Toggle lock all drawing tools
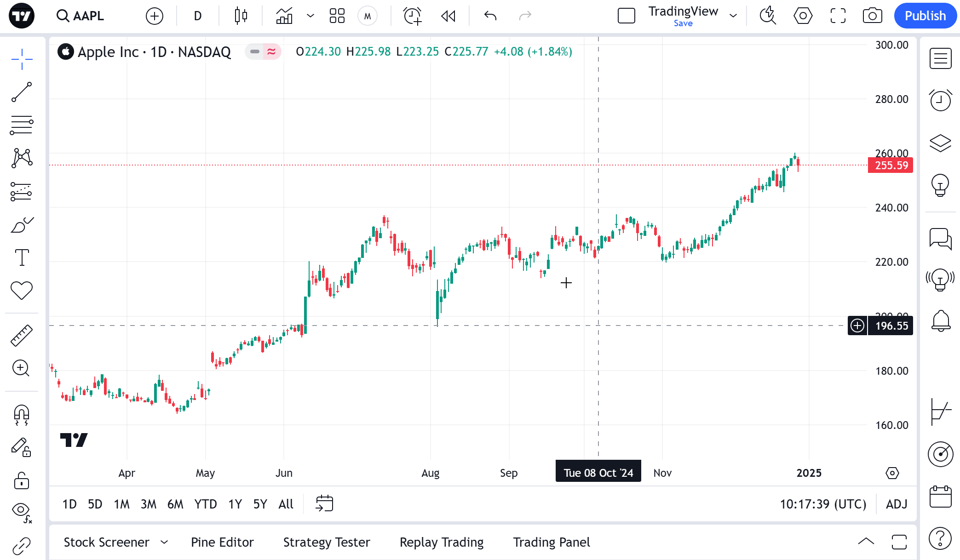Viewport: 960px width, 560px height. [x=22, y=480]
